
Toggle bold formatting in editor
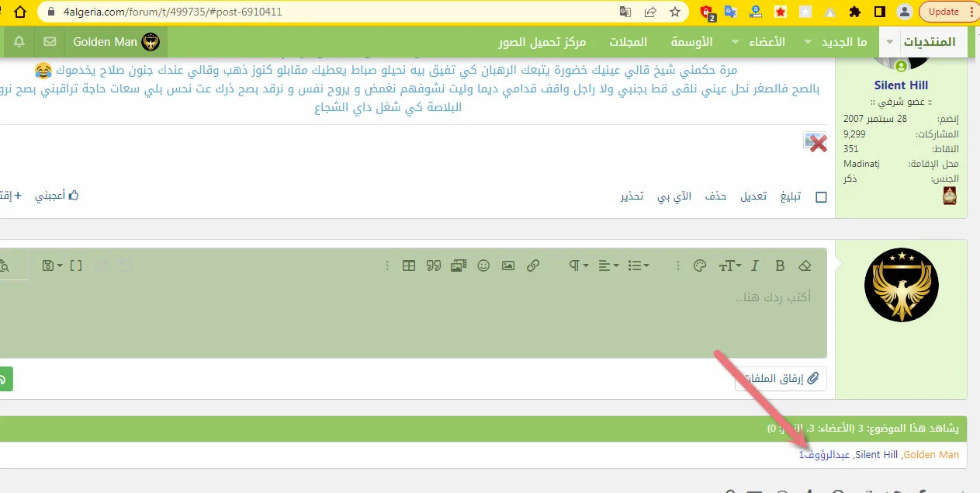(x=781, y=266)
